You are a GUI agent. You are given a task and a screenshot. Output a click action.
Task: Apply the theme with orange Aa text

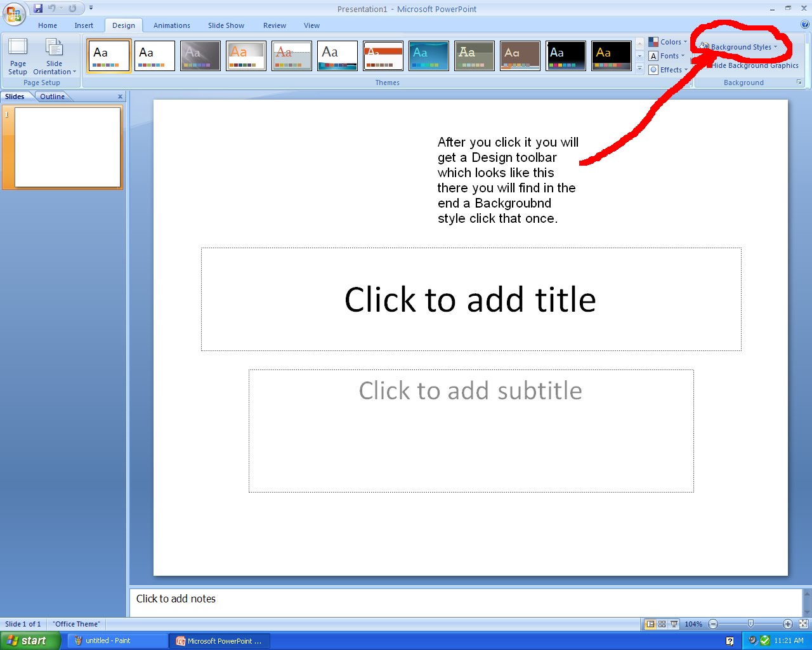pos(246,55)
